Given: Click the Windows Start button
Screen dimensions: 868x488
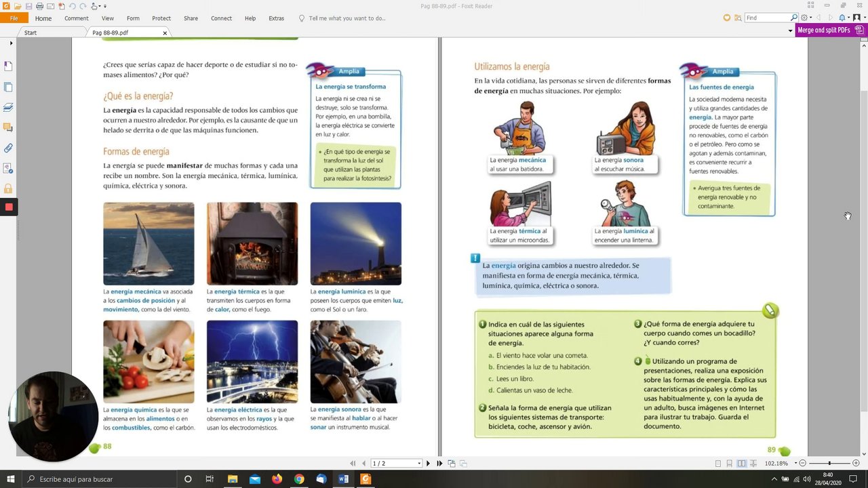Looking at the screenshot, I should (10, 479).
